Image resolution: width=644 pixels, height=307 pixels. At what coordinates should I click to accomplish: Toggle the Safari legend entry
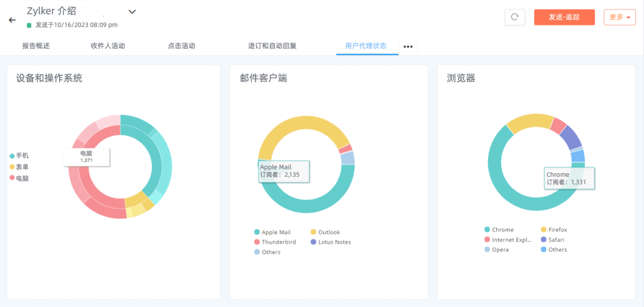tap(552, 240)
